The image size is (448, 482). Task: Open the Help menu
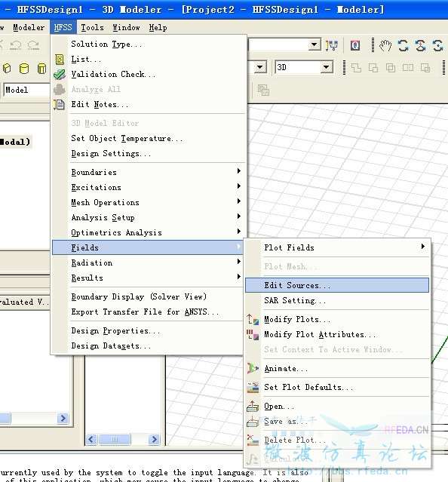[x=158, y=28]
